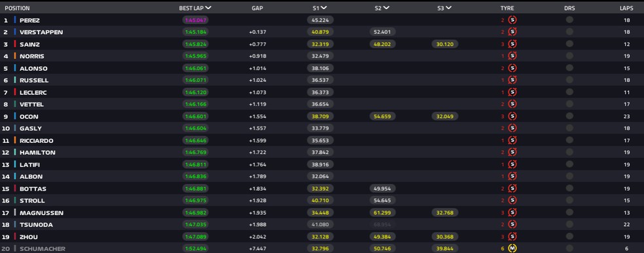Viewport: 644px width, 253px height.
Task: Click Perez's DRS indicator dot
Action: (569, 19)
